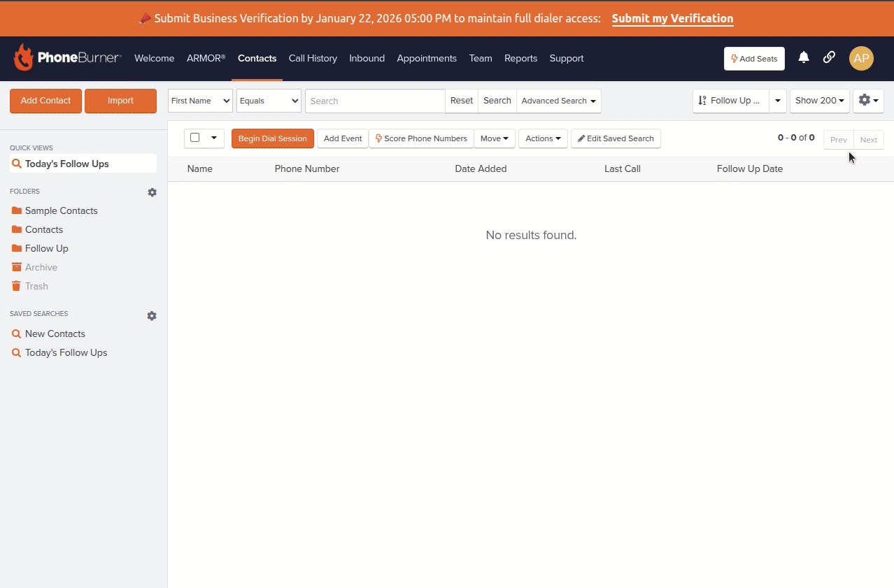Image resolution: width=894 pixels, height=588 pixels.
Task: Open the Show 200 page size dropdown
Action: 820,101
